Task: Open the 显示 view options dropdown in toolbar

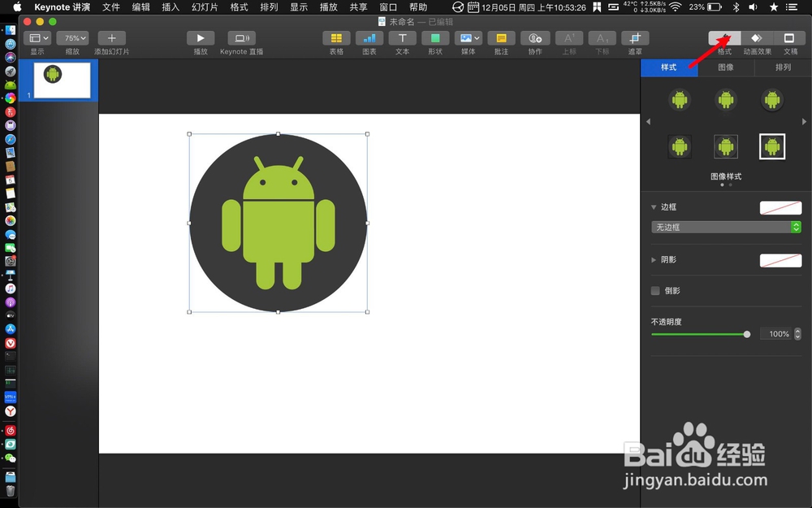Action: [x=37, y=38]
